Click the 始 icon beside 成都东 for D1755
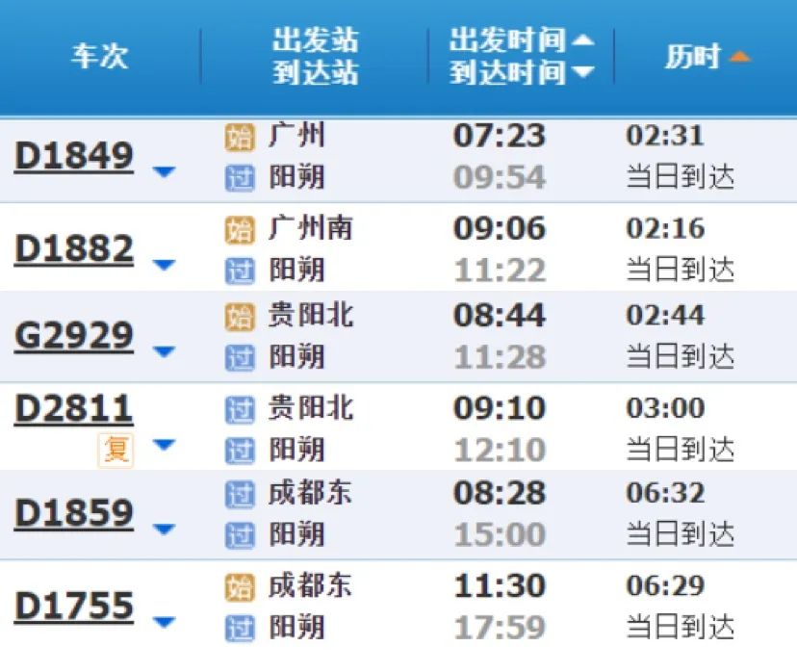This screenshot has width=797, height=672. 240,586
